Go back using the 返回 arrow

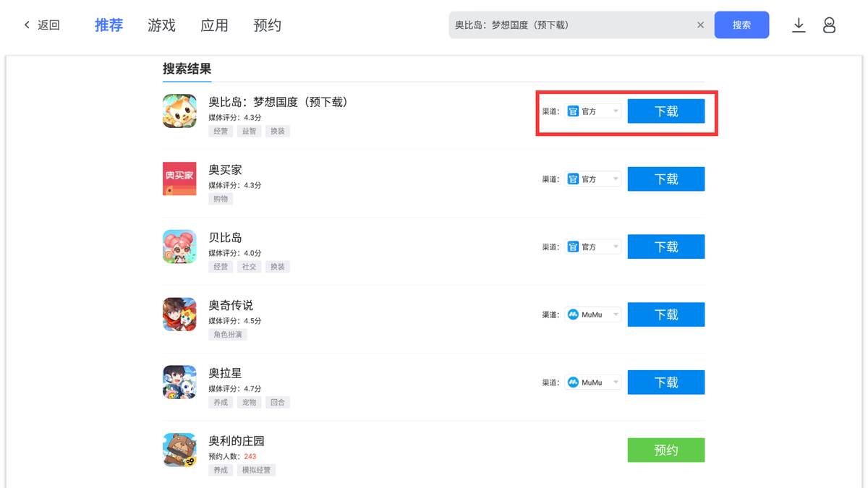(42, 25)
